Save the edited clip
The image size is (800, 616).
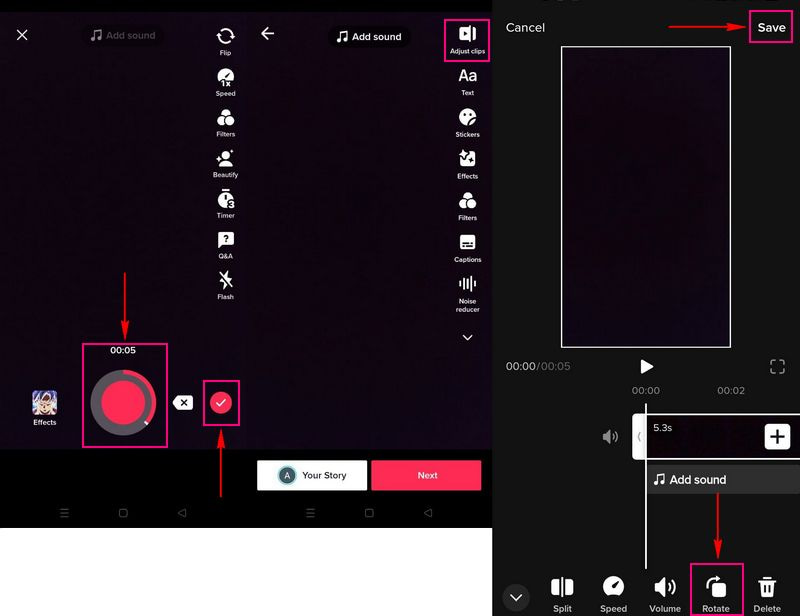tap(769, 27)
